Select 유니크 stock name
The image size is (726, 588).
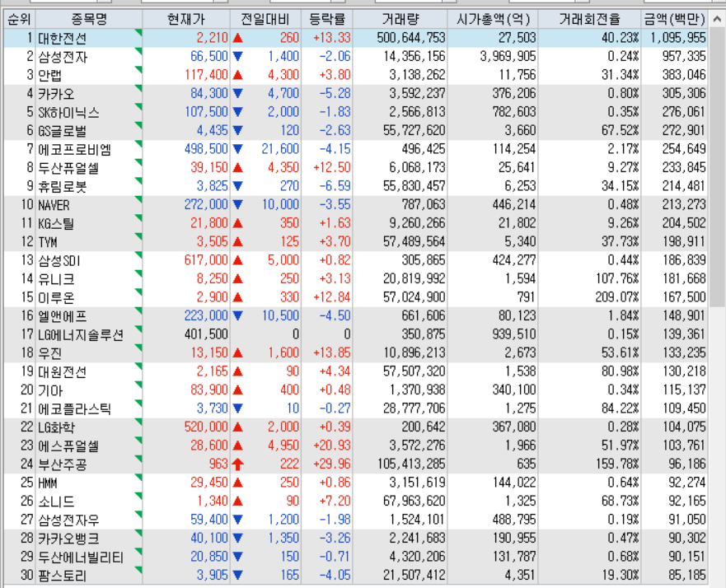(56, 279)
